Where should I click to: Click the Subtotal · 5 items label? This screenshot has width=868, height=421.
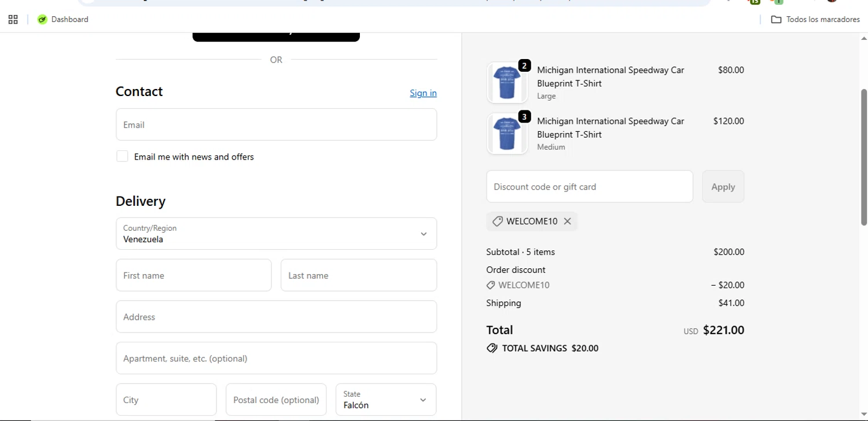pyautogui.click(x=520, y=252)
